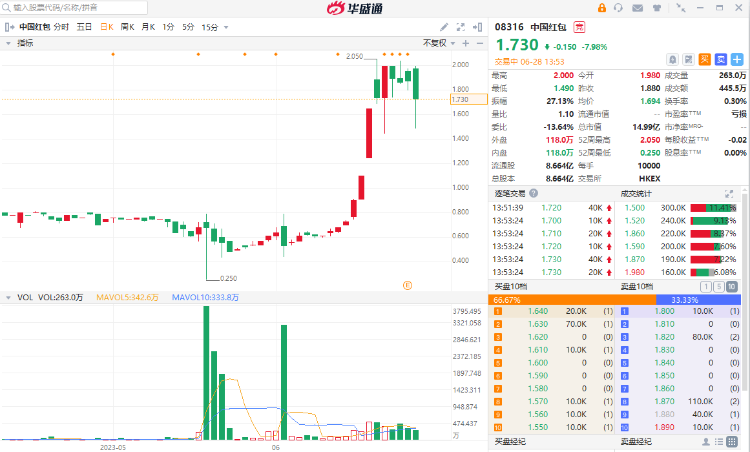This screenshot has width=750, height=452.
Task: Click the hide right panel icon
Action: (477, 27)
